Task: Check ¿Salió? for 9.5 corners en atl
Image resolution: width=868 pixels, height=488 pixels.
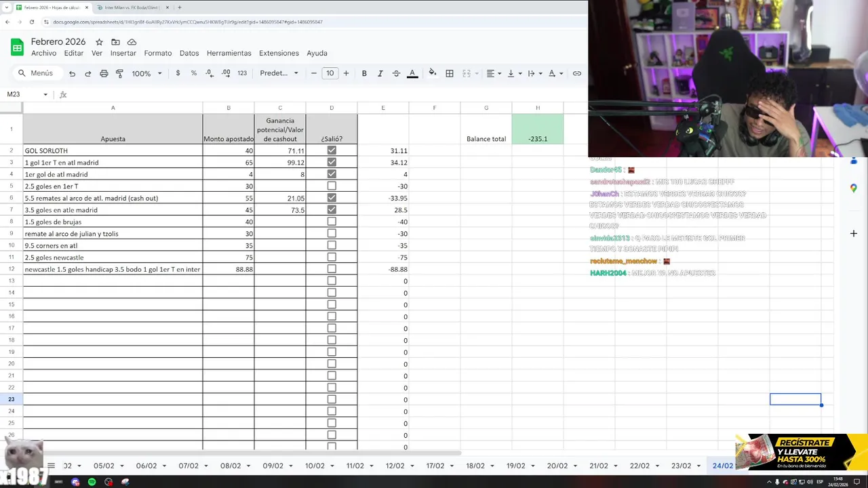Action: [332, 245]
